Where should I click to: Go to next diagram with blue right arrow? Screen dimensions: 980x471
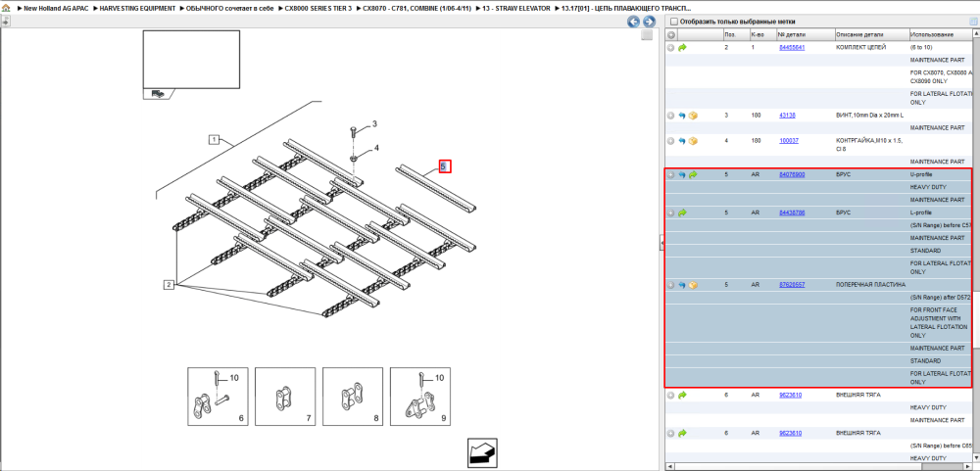coord(650,22)
